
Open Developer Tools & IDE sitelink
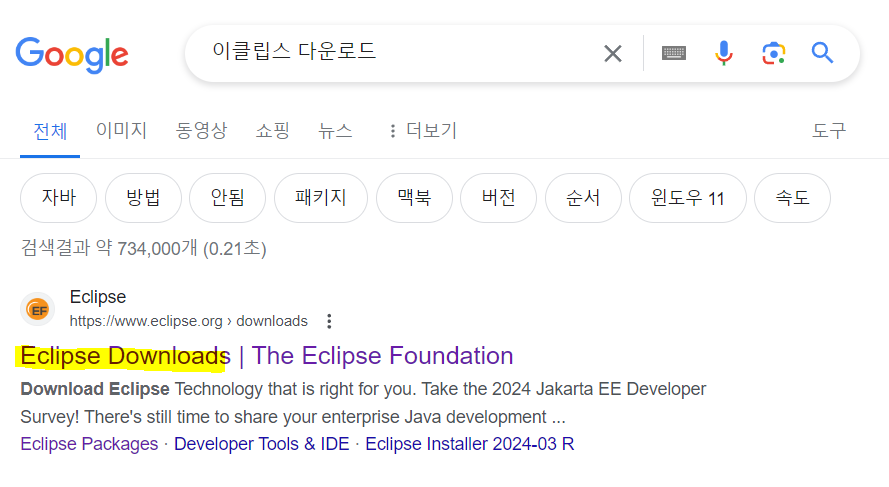pos(261,444)
